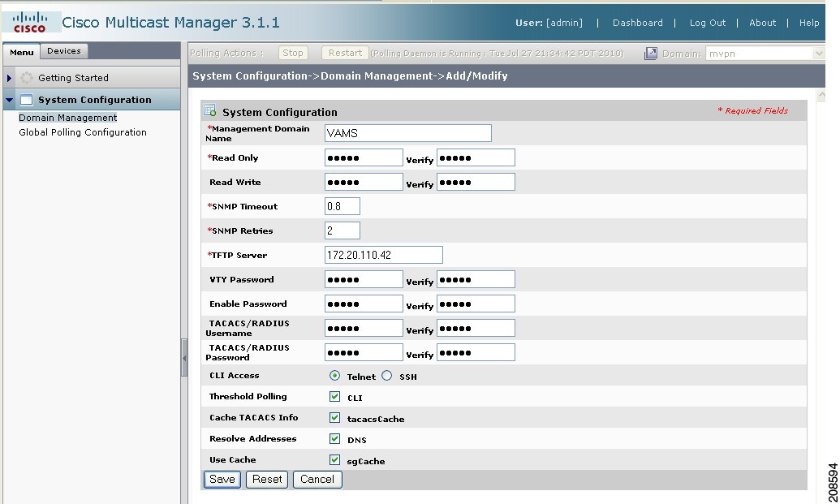Open Global Polling Configuration in the sidebar

point(83,132)
